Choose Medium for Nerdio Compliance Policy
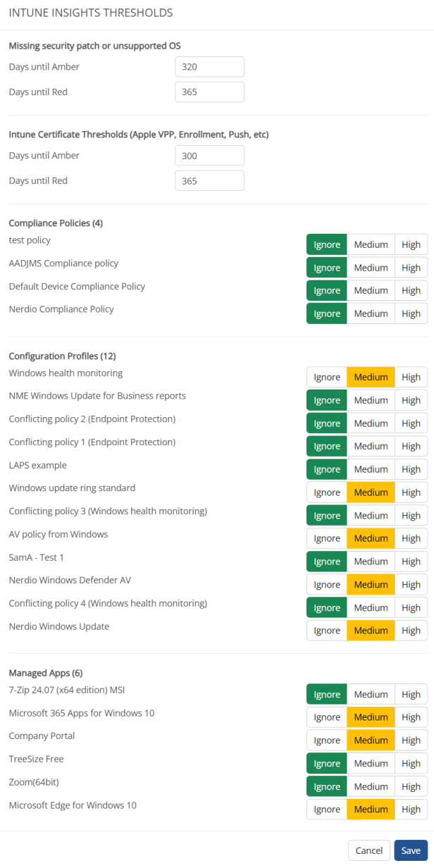 pyautogui.click(x=371, y=314)
